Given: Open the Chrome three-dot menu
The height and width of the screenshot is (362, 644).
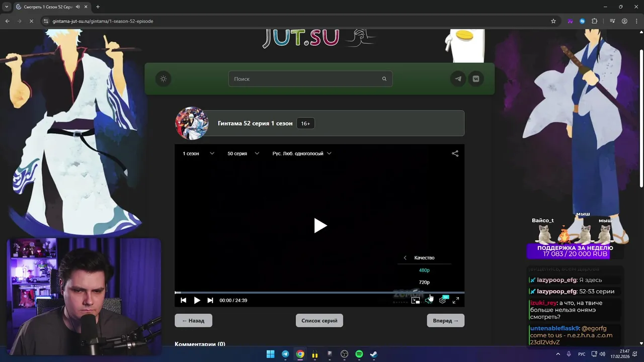Looking at the screenshot, I should 636,21.
